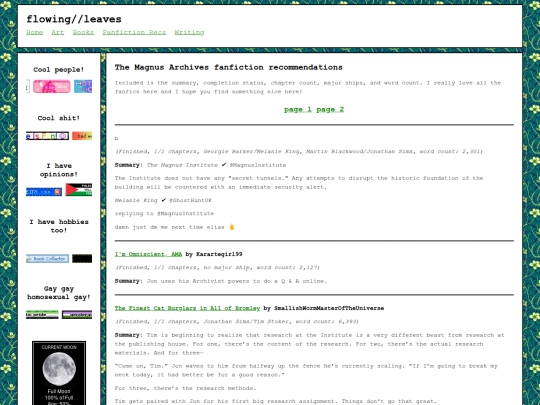Screen dimensions: 540x405
Task: Click the flowing//leaves site title
Action: (74, 19)
